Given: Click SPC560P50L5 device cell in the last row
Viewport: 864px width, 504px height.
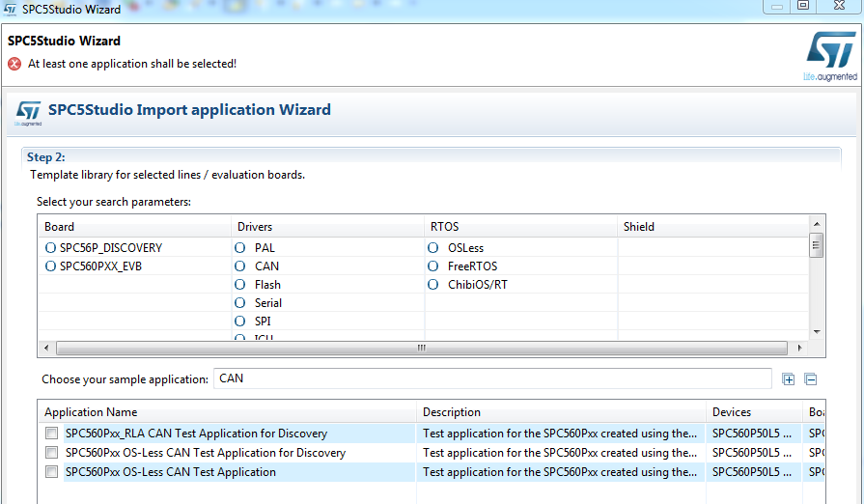Looking at the screenshot, I should tap(754, 472).
